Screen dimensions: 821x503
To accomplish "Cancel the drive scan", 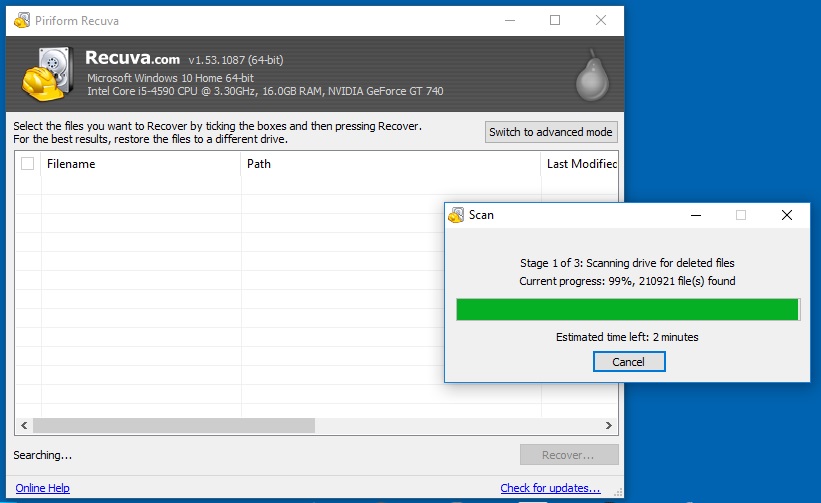I will point(628,362).
